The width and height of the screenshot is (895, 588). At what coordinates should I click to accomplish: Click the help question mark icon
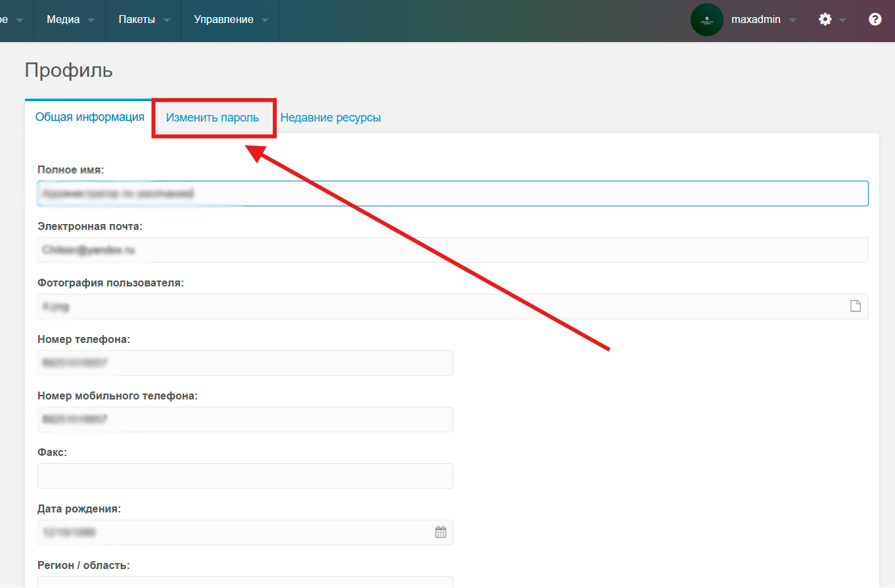coord(875,20)
